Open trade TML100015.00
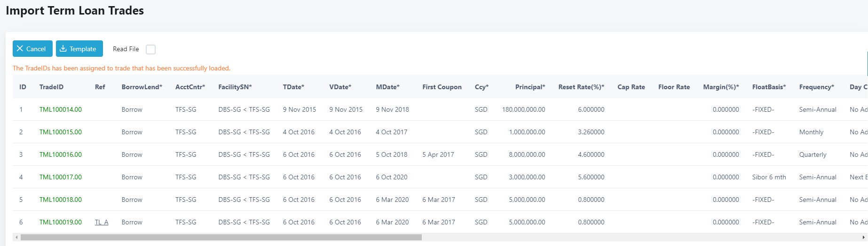868x246 pixels. (60, 132)
